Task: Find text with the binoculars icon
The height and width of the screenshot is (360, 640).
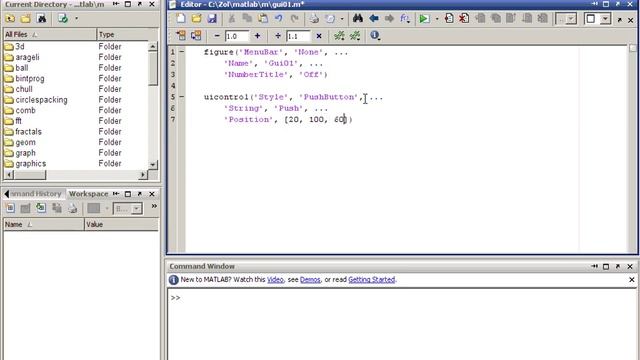Action: pos(358,18)
